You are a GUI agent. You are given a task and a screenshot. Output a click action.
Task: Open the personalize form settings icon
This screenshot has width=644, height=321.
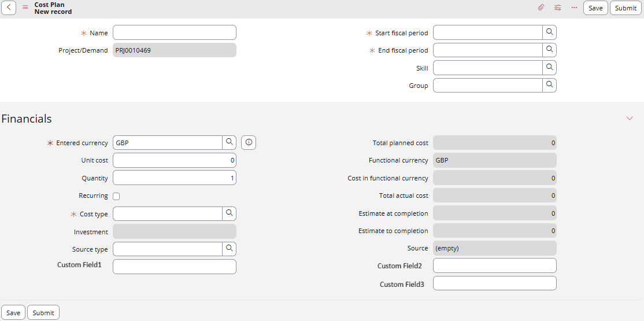(x=557, y=8)
